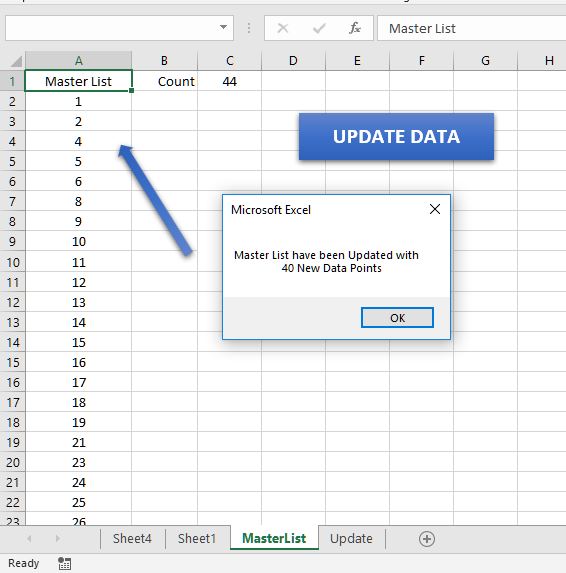Click OK in the Microsoft Excel dialog

coord(397,318)
